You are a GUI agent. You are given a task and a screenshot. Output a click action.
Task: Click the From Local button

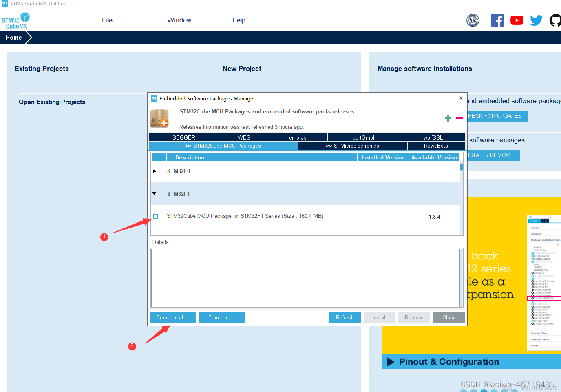point(173,317)
